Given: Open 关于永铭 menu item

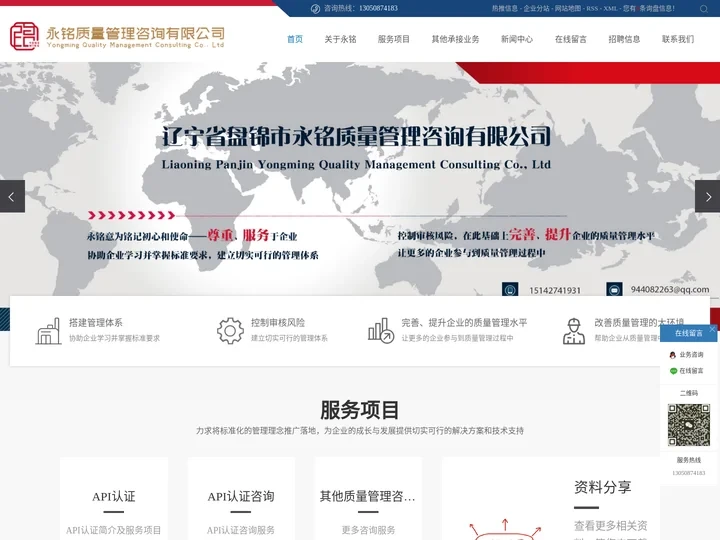Looking at the screenshot, I should tap(340, 39).
